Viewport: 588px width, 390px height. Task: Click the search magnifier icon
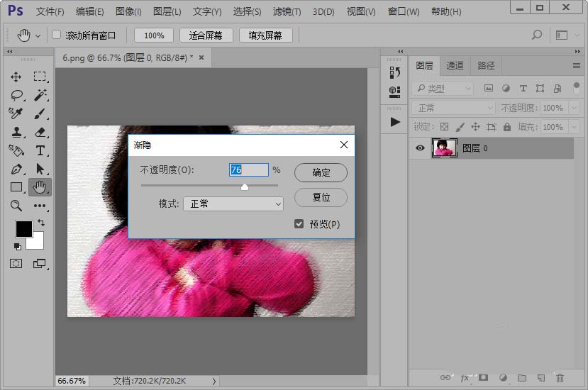[x=537, y=35]
